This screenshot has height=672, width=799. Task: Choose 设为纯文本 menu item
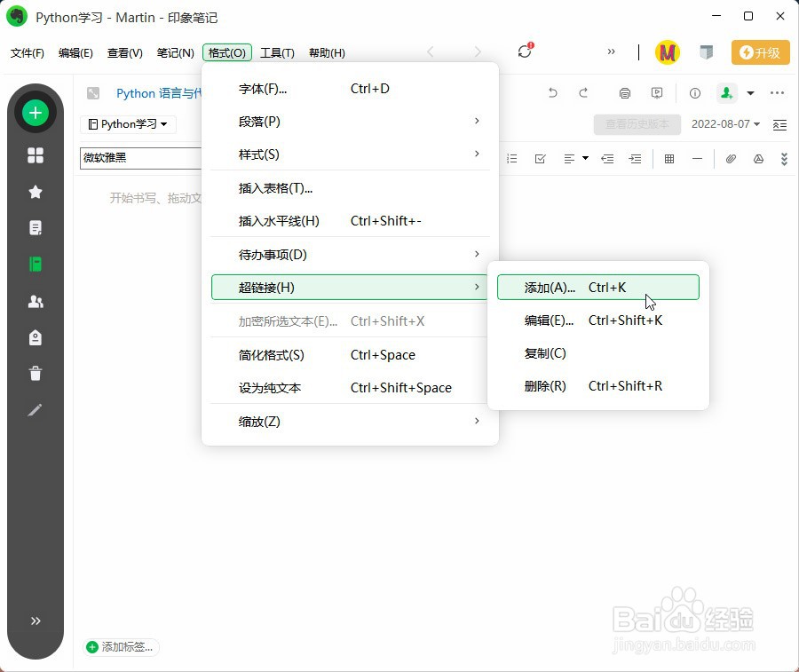pos(350,388)
